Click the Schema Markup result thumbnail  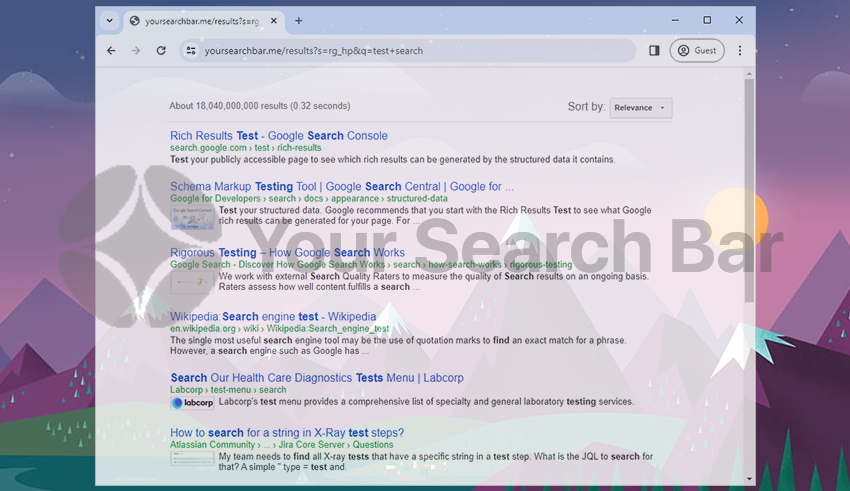pyautogui.click(x=192, y=217)
